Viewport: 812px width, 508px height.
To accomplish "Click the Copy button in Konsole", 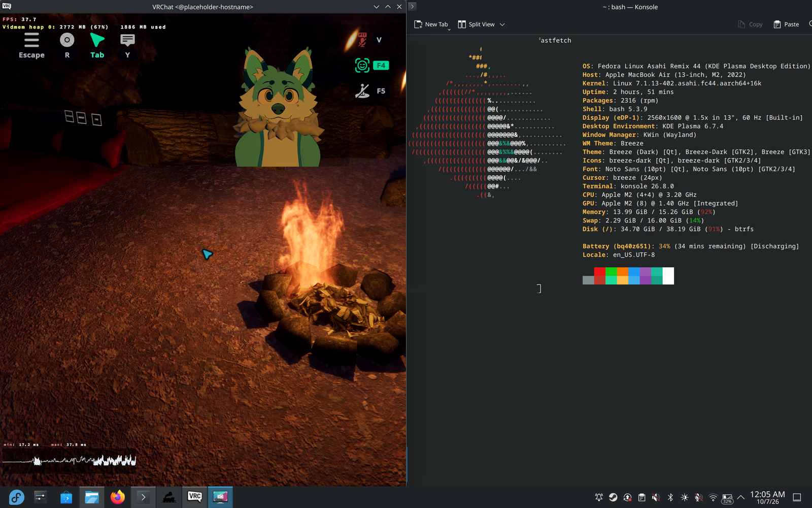I will [x=750, y=24].
